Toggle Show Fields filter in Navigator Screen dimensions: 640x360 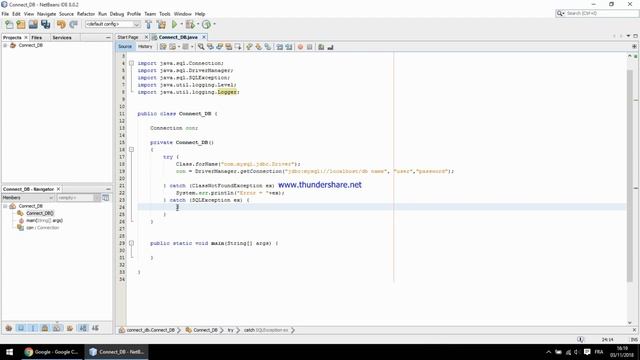(21, 328)
